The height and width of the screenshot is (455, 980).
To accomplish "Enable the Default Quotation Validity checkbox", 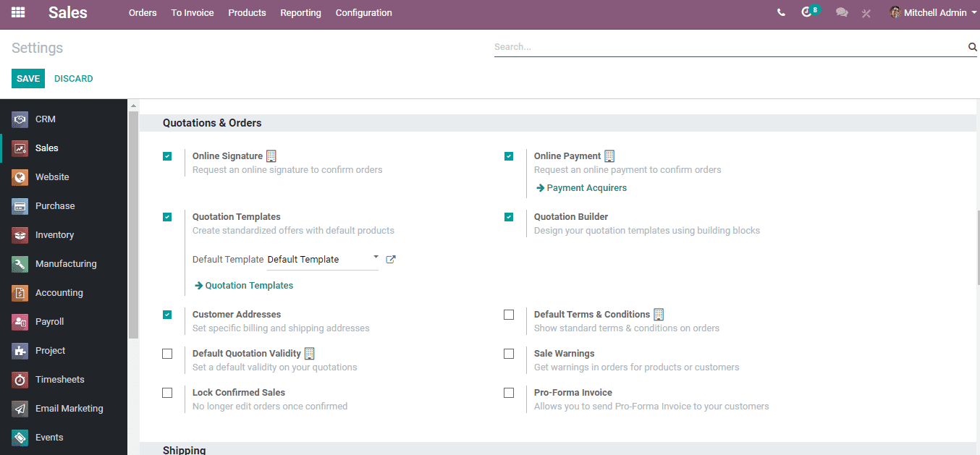I will point(167,354).
